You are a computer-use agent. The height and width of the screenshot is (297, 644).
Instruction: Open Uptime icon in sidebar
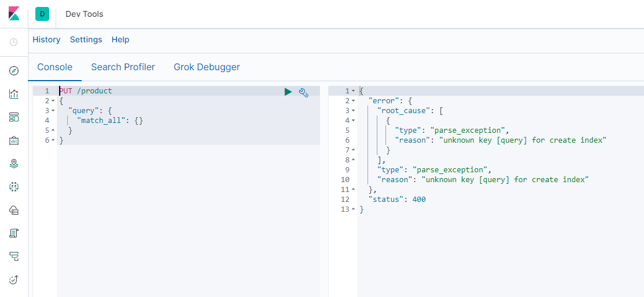[x=13, y=280]
